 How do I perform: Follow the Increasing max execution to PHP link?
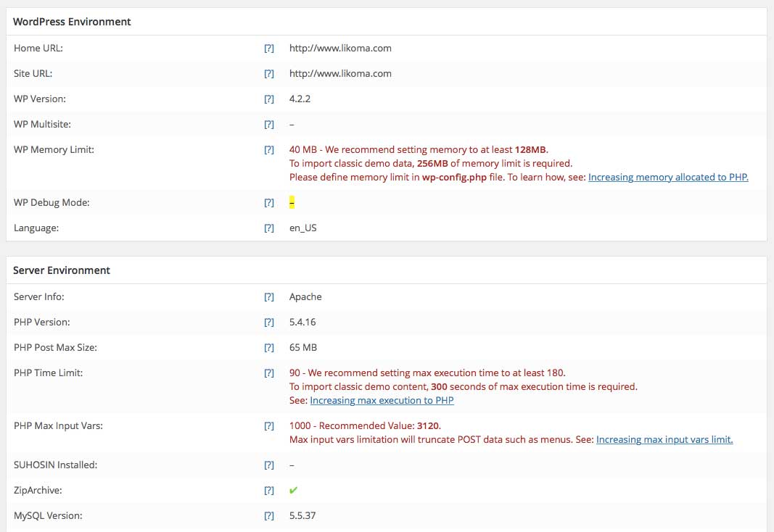pyautogui.click(x=382, y=400)
